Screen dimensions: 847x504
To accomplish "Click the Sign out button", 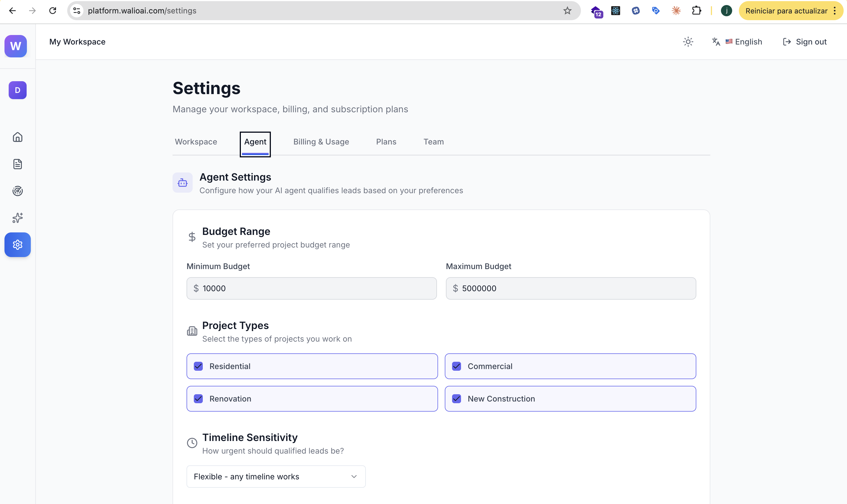I will (x=804, y=41).
